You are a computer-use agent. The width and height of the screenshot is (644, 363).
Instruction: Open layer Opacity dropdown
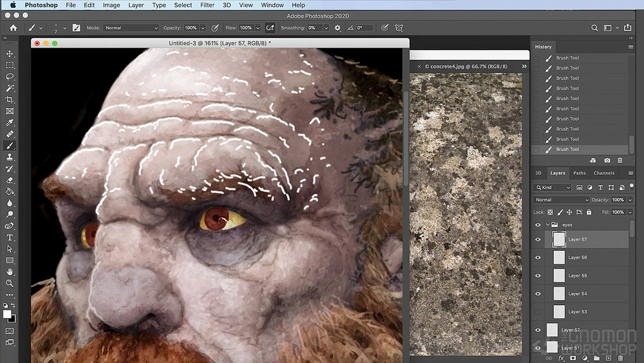630,200
